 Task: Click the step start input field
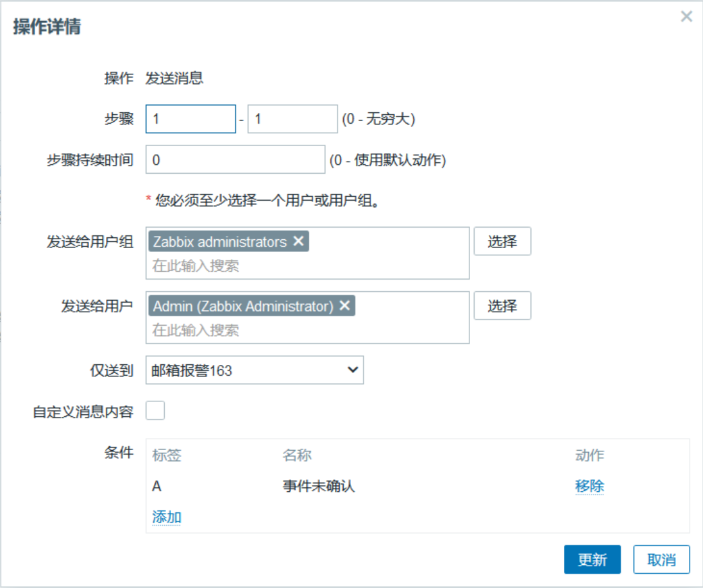(191, 119)
